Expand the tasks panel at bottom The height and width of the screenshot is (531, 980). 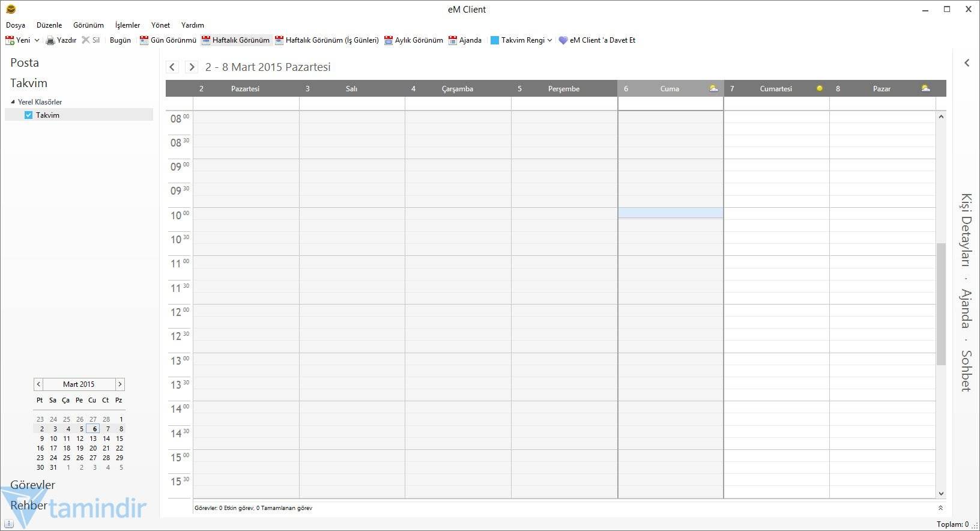pyautogui.click(x=940, y=508)
